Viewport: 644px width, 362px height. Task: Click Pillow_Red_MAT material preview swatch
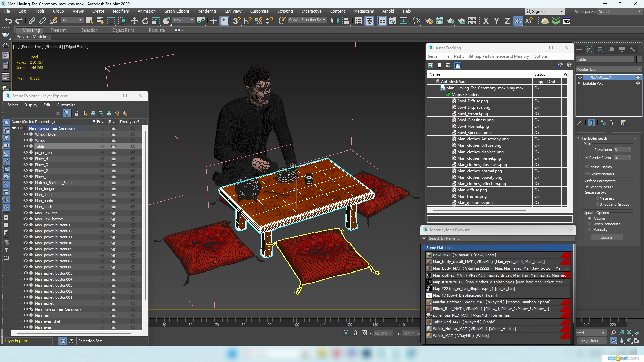pos(429,309)
